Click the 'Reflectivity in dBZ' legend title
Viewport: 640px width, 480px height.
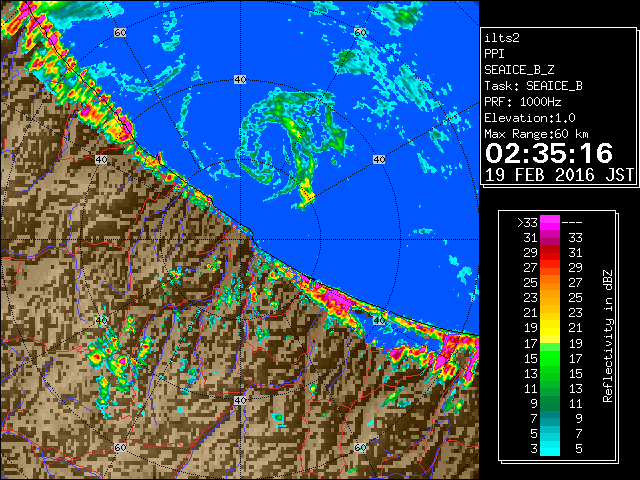[x=607, y=336]
